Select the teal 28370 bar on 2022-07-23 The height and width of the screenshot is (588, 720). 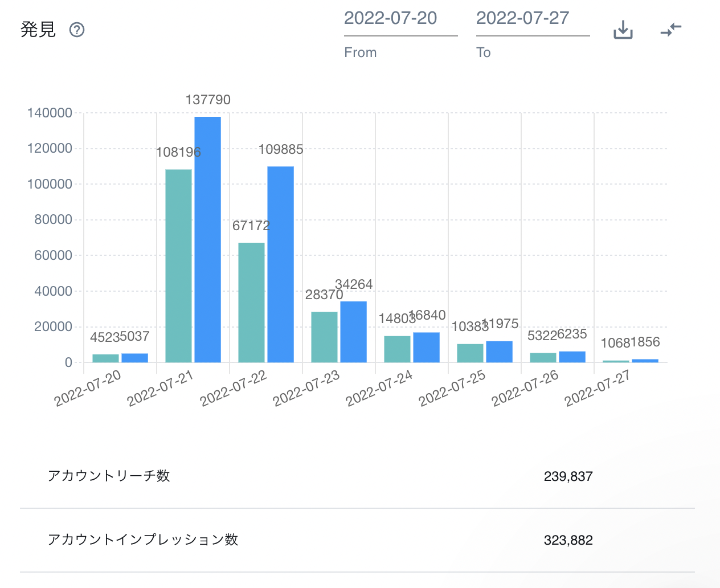(x=324, y=337)
